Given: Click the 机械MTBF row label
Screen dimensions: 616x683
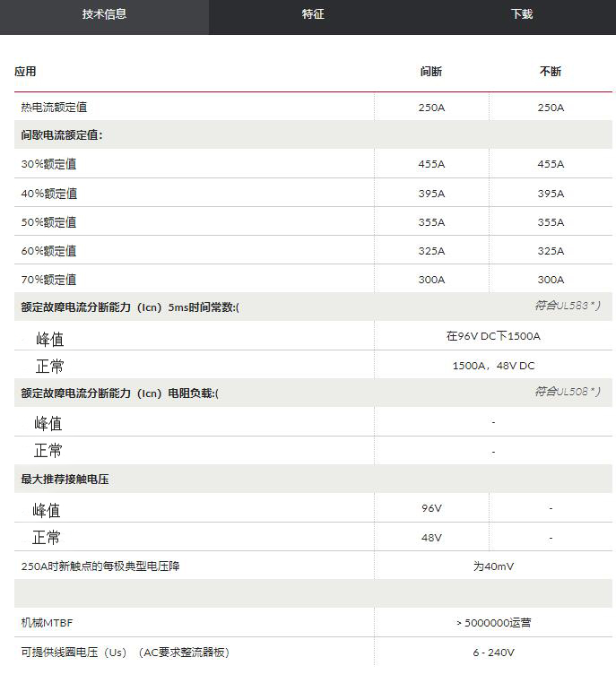Looking at the screenshot, I should 47,622.
